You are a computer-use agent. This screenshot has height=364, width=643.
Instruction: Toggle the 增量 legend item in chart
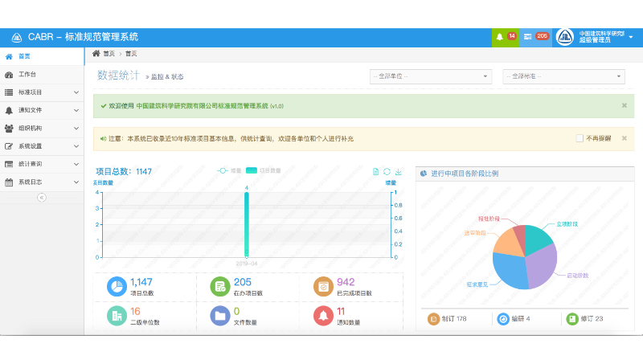[229, 170]
